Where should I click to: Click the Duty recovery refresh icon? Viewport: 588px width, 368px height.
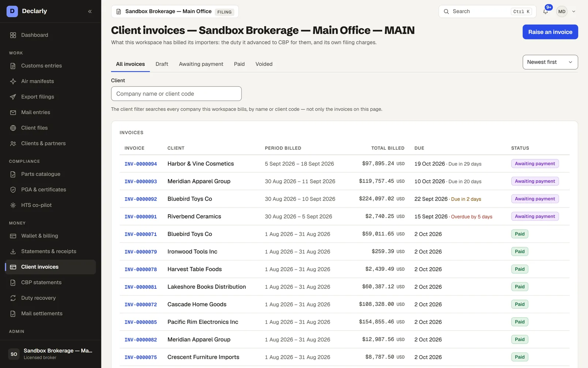tap(13, 298)
